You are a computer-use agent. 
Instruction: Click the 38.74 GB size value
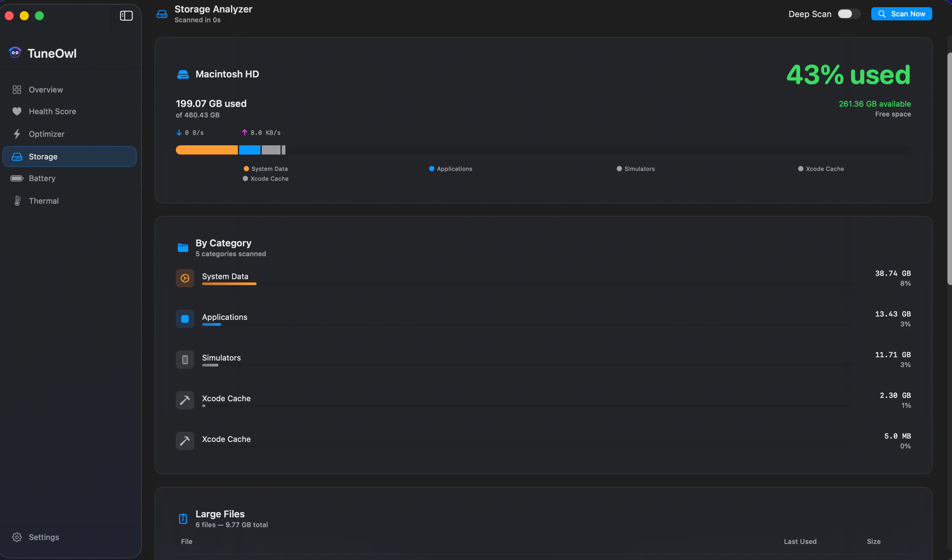[893, 273]
